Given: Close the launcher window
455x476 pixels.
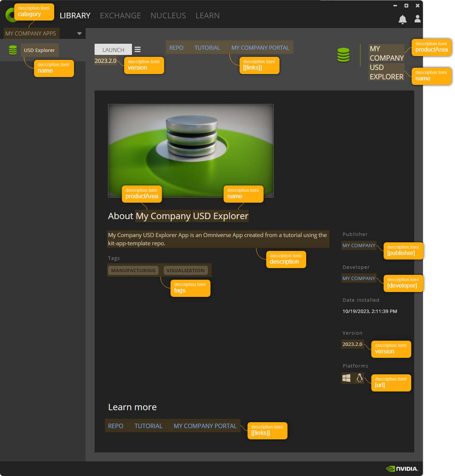Looking at the screenshot, I should click(x=418, y=6).
